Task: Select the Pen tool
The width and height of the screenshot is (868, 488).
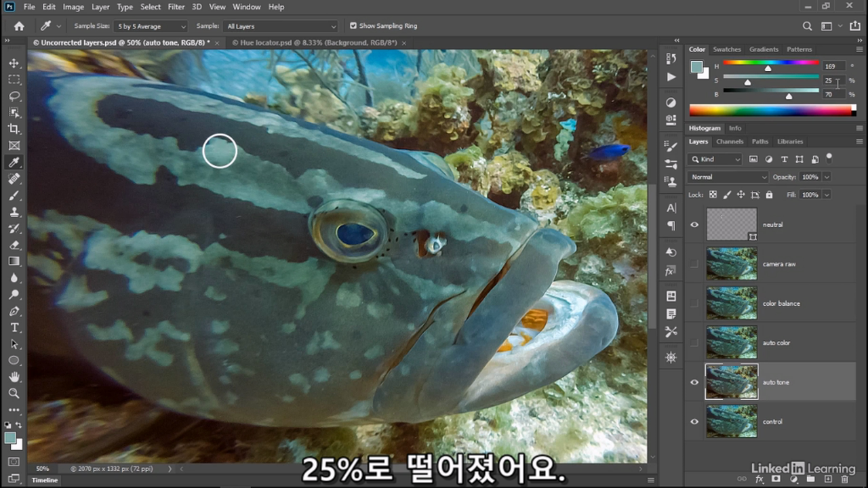Action: point(14,311)
